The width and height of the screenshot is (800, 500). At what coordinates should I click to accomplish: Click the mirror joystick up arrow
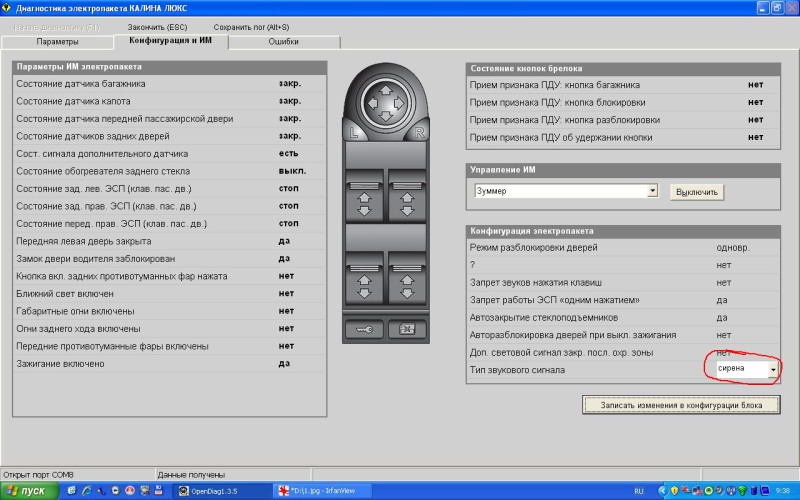point(386,90)
